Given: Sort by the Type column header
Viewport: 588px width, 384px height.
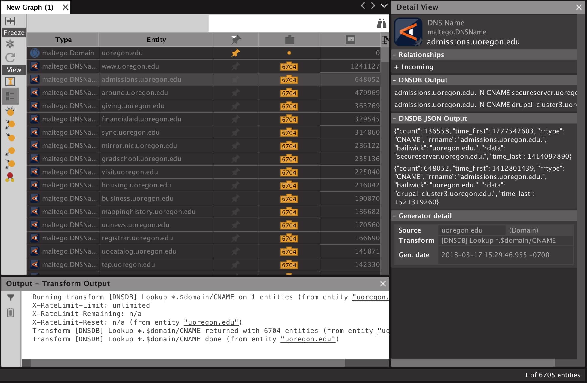Looking at the screenshot, I should [63, 40].
